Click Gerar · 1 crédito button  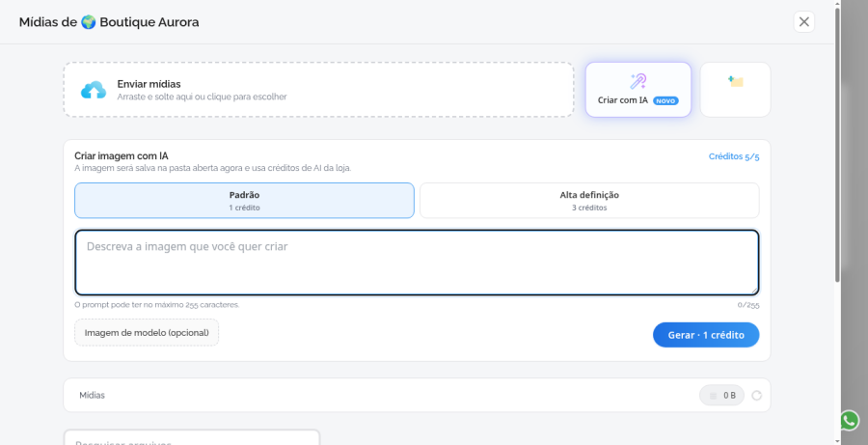pos(706,335)
